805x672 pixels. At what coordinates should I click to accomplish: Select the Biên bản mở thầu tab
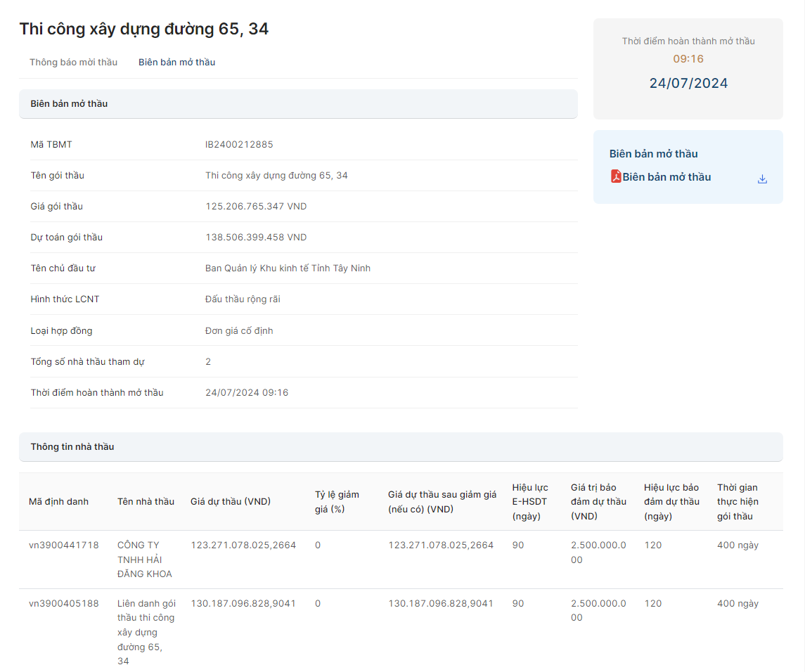(176, 63)
